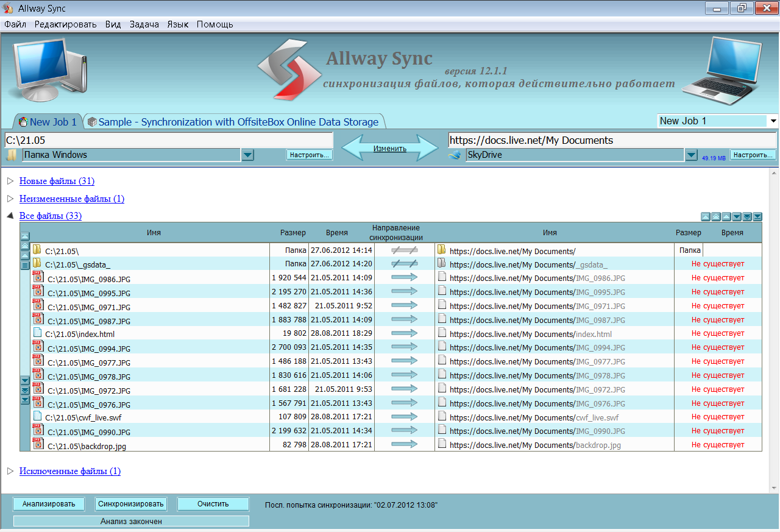The height and width of the screenshot is (532, 780).
Task: Click the left Размер column header
Action: pos(293,233)
